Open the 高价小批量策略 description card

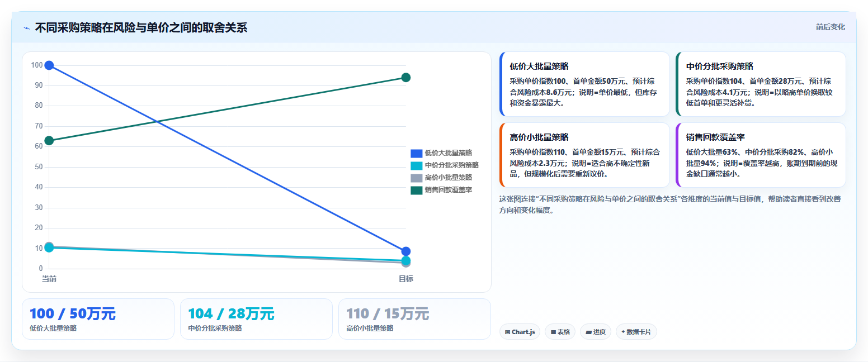(x=584, y=155)
